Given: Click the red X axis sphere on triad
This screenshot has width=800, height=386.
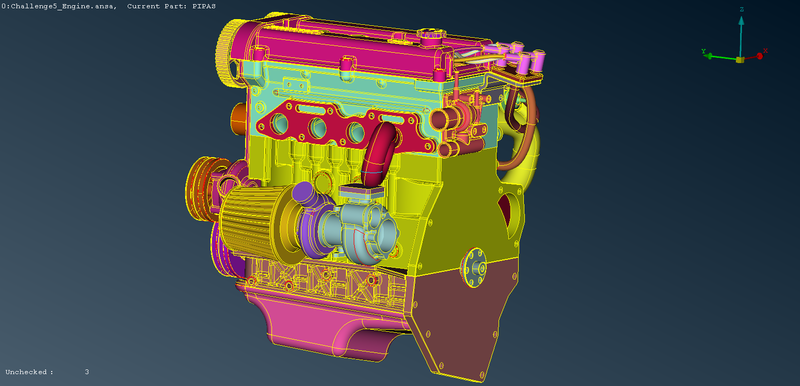Looking at the screenshot, I should coord(760,56).
